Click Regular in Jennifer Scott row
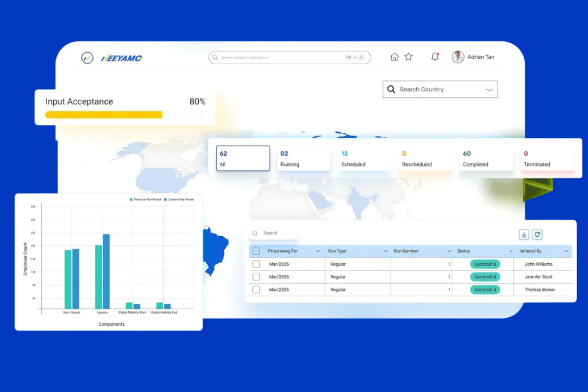Image resolution: width=588 pixels, height=392 pixels. coord(338,277)
